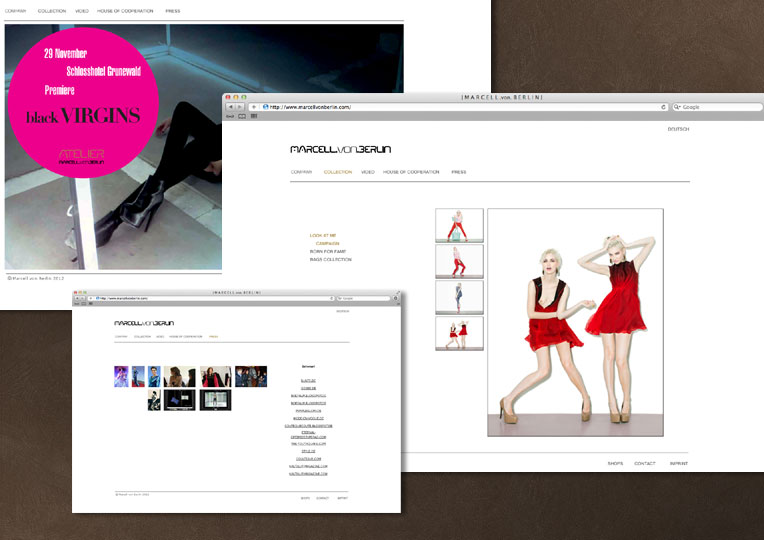Image resolution: width=764 pixels, height=540 pixels.
Task: Open CONTACT footer link in the small window
Action: (x=323, y=498)
